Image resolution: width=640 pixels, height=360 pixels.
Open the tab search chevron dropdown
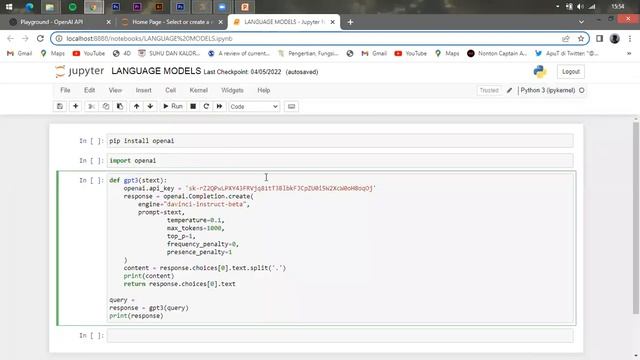(x=581, y=22)
